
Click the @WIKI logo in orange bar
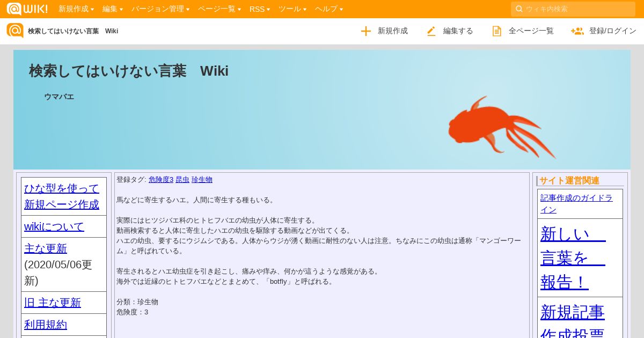coord(27,9)
